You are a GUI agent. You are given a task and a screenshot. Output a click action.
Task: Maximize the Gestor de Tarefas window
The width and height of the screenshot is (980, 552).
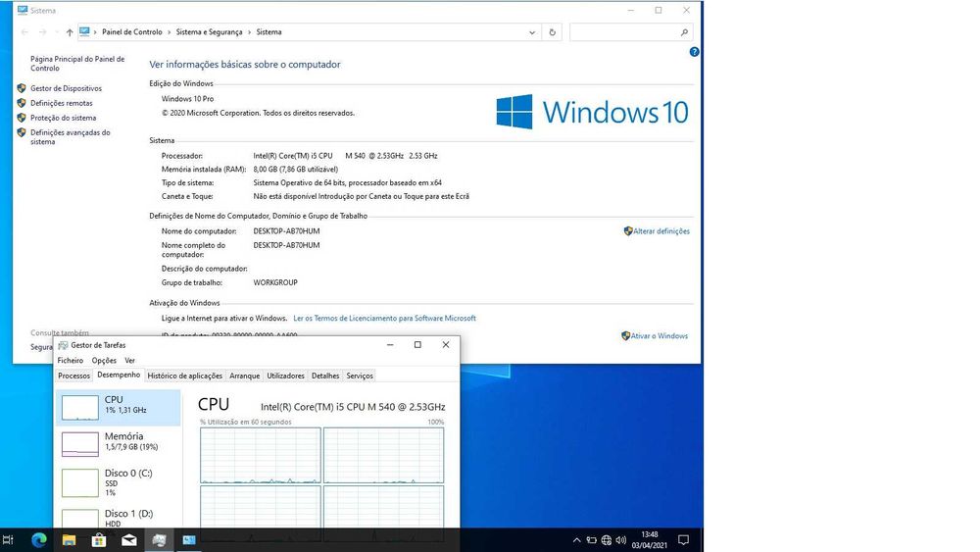pyautogui.click(x=417, y=345)
